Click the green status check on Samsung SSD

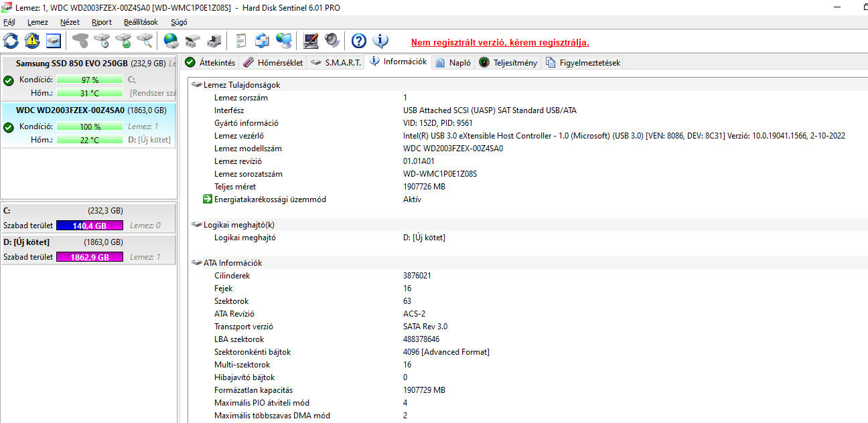point(8,80)
